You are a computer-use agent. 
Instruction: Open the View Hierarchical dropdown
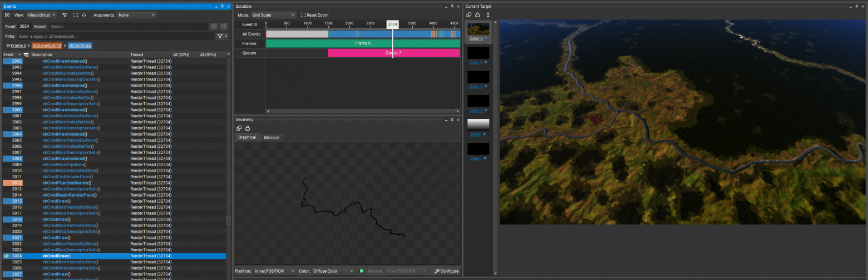point(42,15)
